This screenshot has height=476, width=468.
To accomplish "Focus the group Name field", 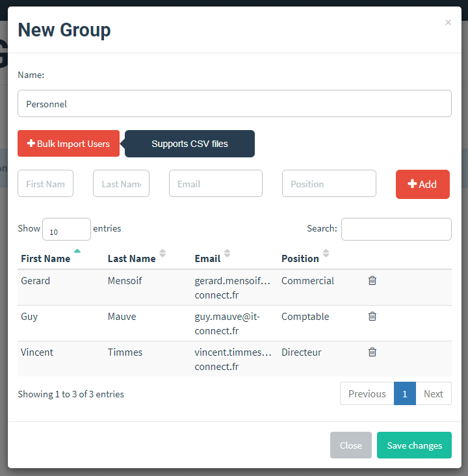I will [x=235, y=103].
